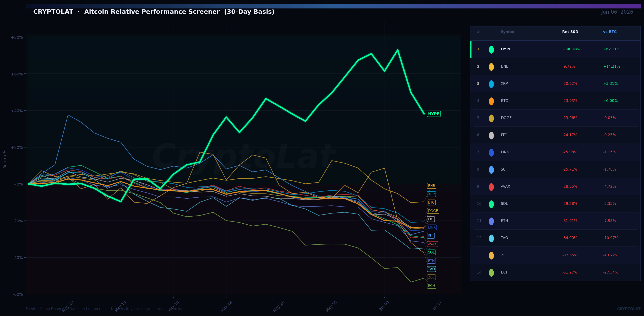Select the vs BTC column header
Screen dimensions: 644x316
(609, 32)
